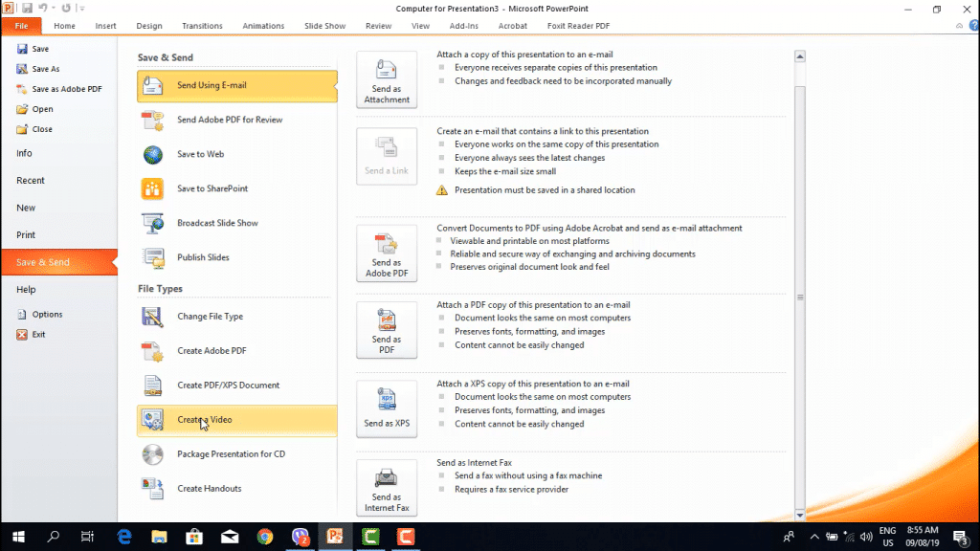
Task: Open File Explorer from taskbar
Action: pos(160,537)
